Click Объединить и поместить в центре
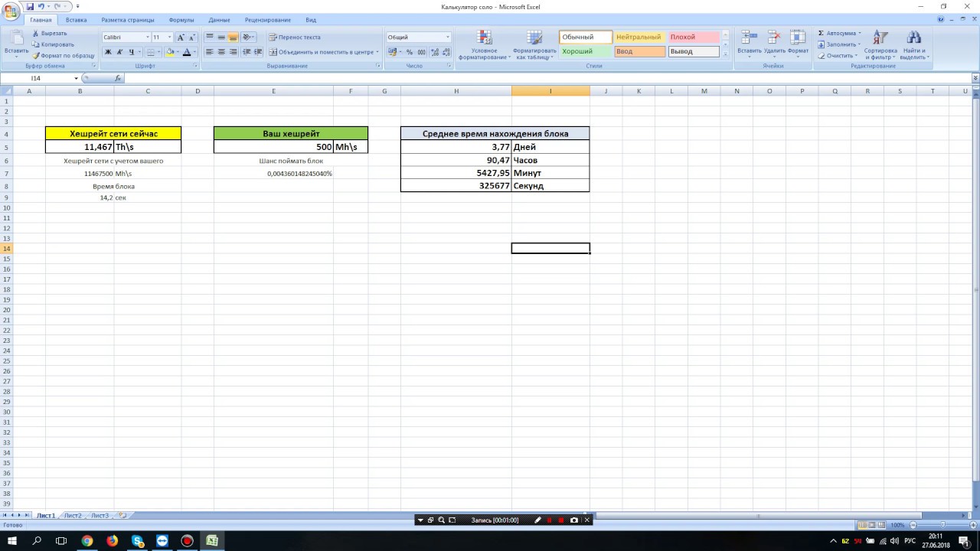This screenshot has height=551, width=980. (x=322, y=52)
